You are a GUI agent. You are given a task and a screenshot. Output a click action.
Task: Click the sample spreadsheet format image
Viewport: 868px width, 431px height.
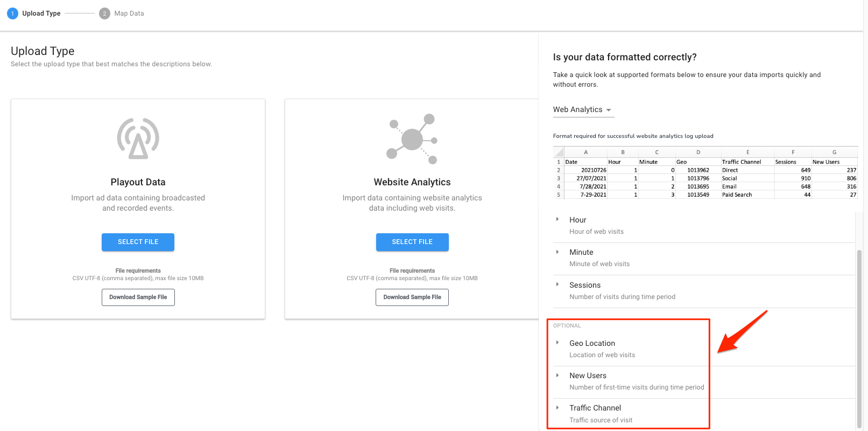pos(705,173)
